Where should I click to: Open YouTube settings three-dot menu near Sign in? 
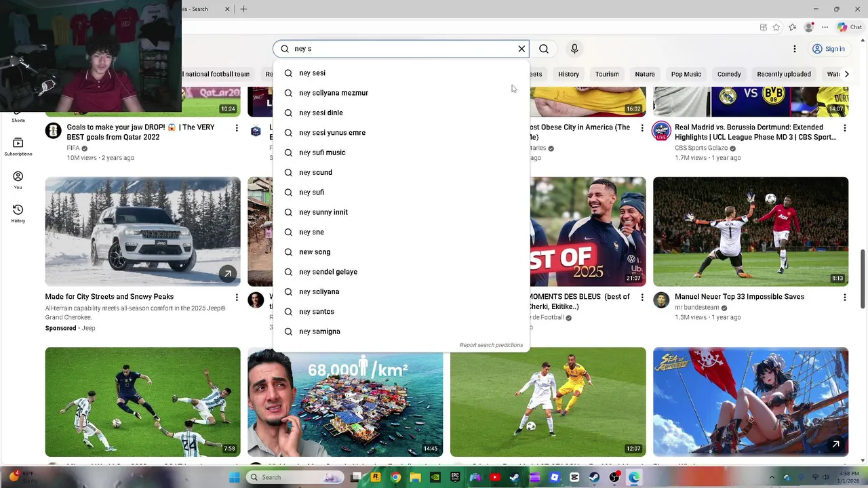tap(795, 49)
